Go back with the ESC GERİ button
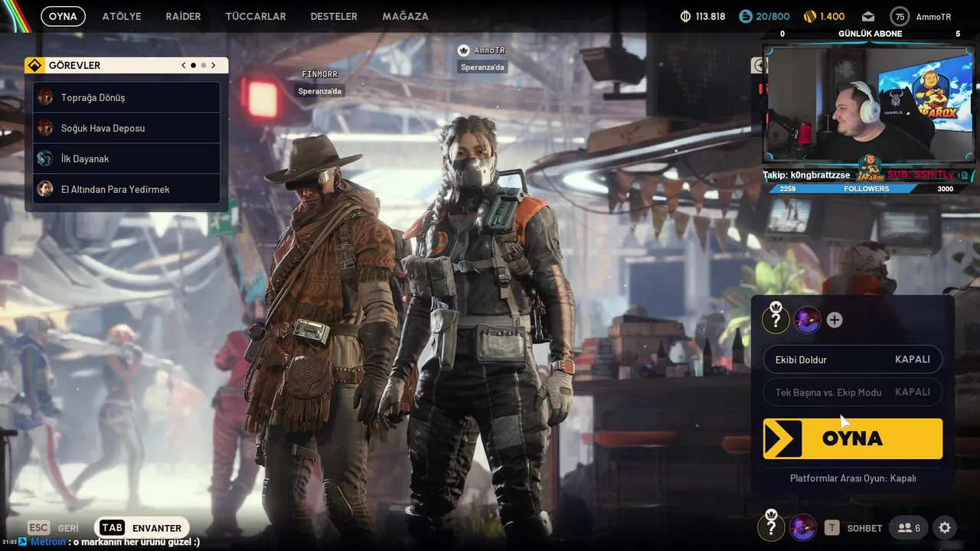Screen dimensions: 980x551 (x=54, y=528)
